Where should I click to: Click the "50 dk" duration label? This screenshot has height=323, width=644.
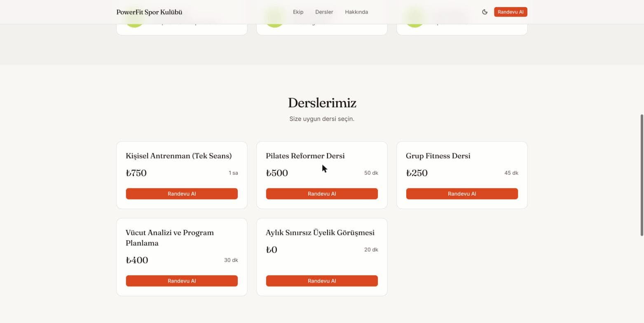[x=371, y=173]
